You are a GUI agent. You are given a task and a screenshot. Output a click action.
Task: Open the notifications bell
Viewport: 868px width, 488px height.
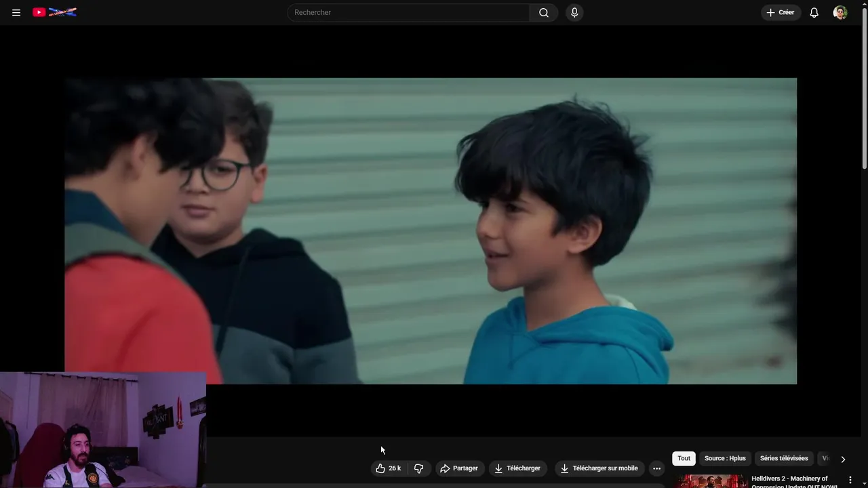814,12
